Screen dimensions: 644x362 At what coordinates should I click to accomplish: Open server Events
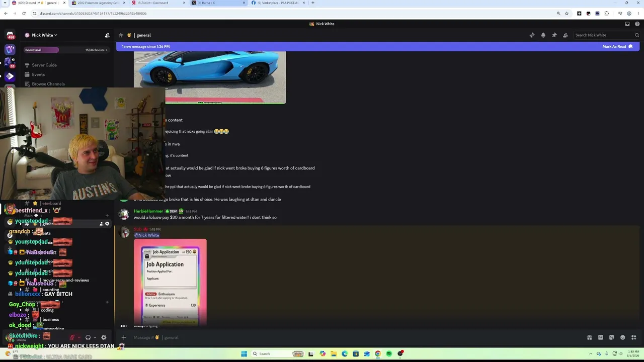38,74
